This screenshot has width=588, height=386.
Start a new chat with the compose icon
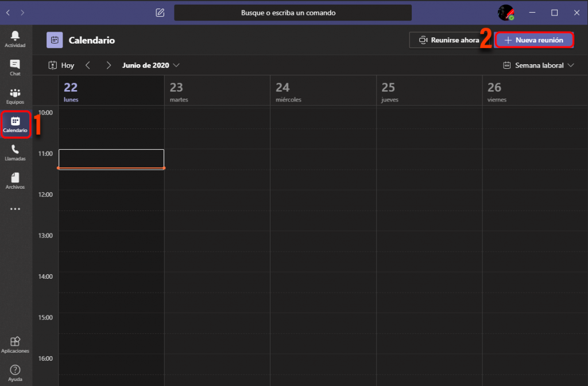[x=160, y=12]
